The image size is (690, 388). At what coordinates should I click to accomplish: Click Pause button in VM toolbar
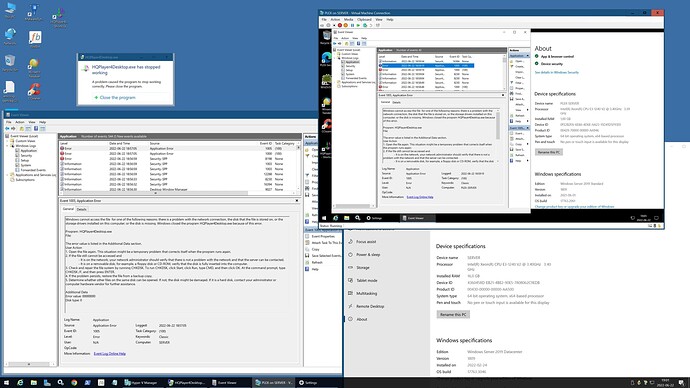(x=352, y=26)
